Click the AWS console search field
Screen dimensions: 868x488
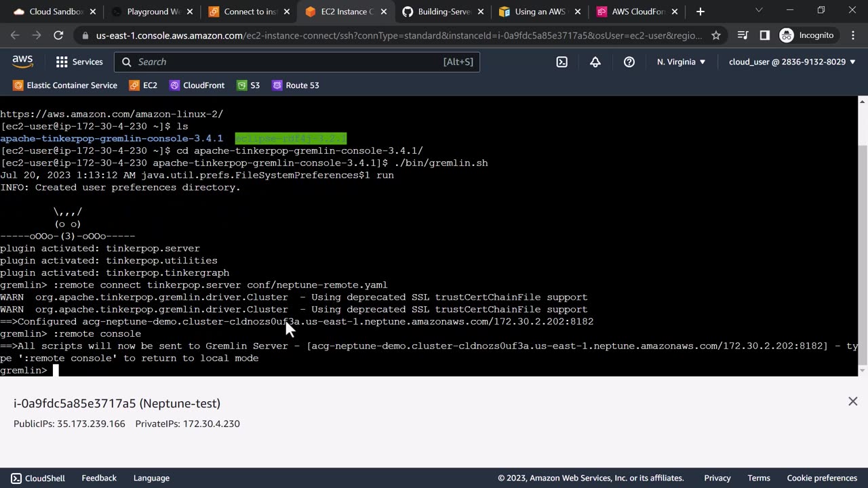[297, 62]
